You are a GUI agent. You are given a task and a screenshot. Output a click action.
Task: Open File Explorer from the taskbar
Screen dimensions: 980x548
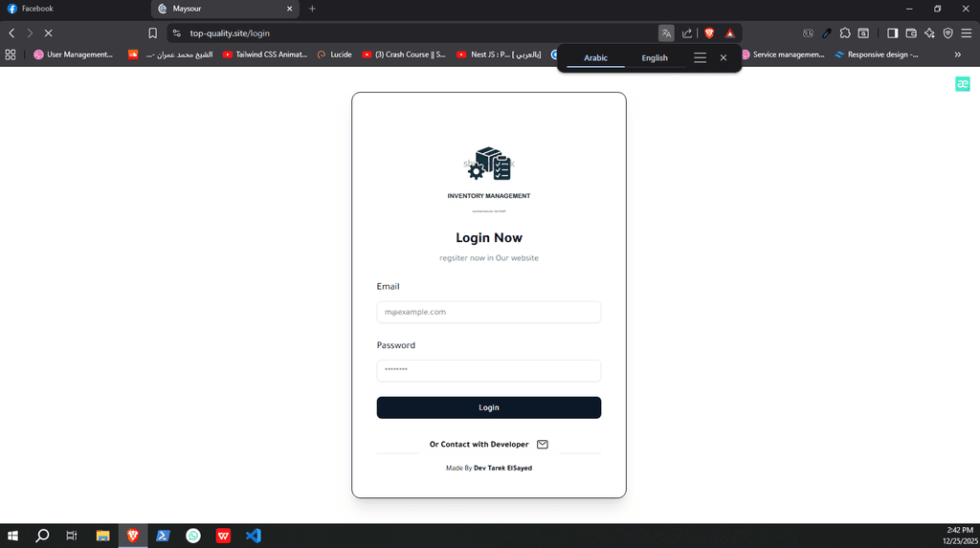(x=102, y=536)
